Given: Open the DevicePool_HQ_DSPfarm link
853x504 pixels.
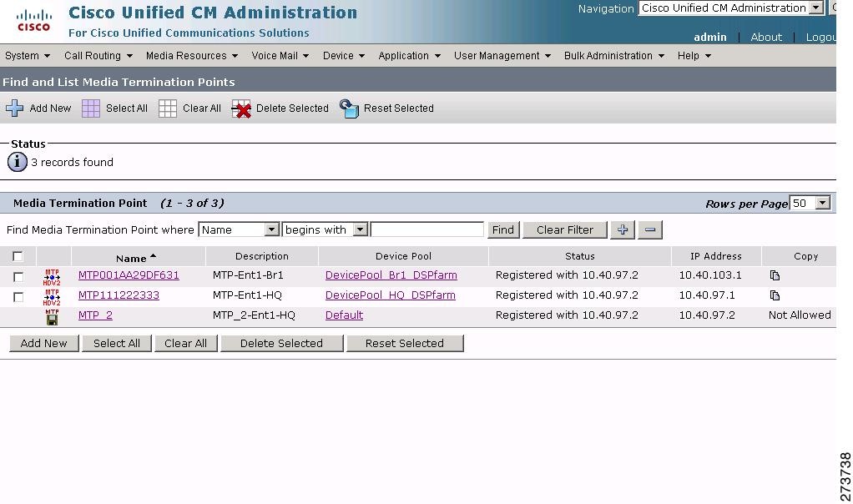Looking at the screenshot, I should click(390, 295).
